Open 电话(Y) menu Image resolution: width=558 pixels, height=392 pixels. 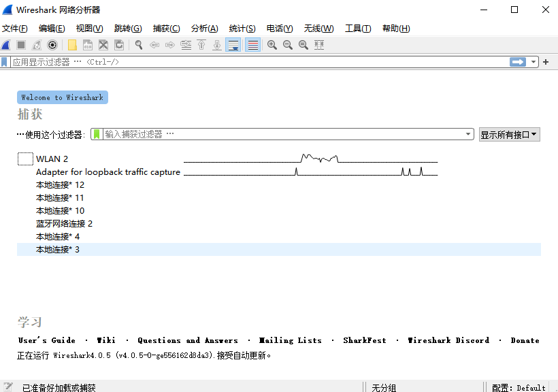click(280, 29)
